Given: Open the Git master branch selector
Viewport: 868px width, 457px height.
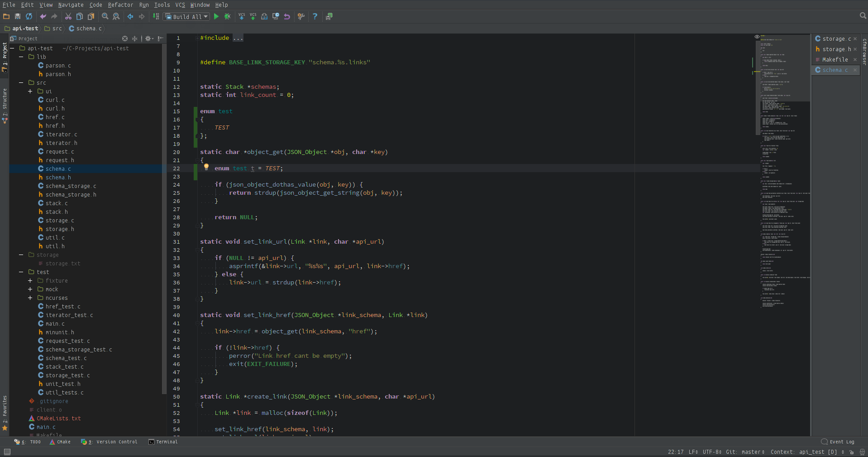Looking at the screenshot, I should (x=745, y=452).
